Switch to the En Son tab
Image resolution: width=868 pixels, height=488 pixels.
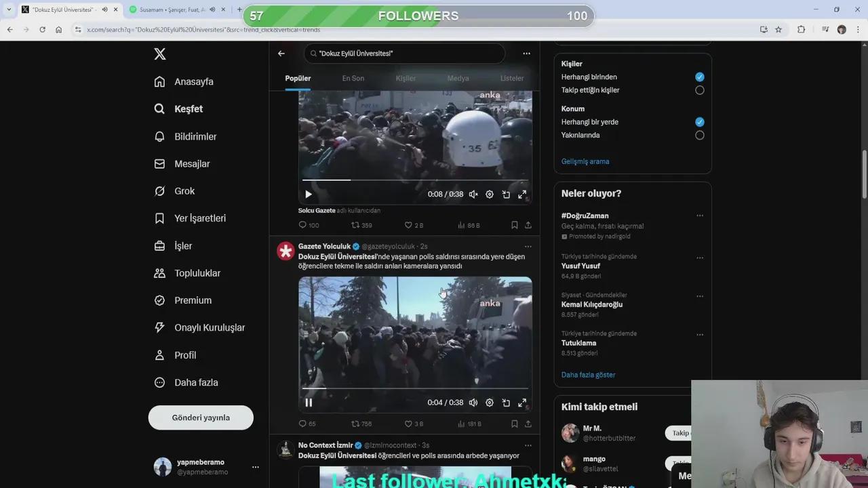pyautogui.click(x=353, y=78)
